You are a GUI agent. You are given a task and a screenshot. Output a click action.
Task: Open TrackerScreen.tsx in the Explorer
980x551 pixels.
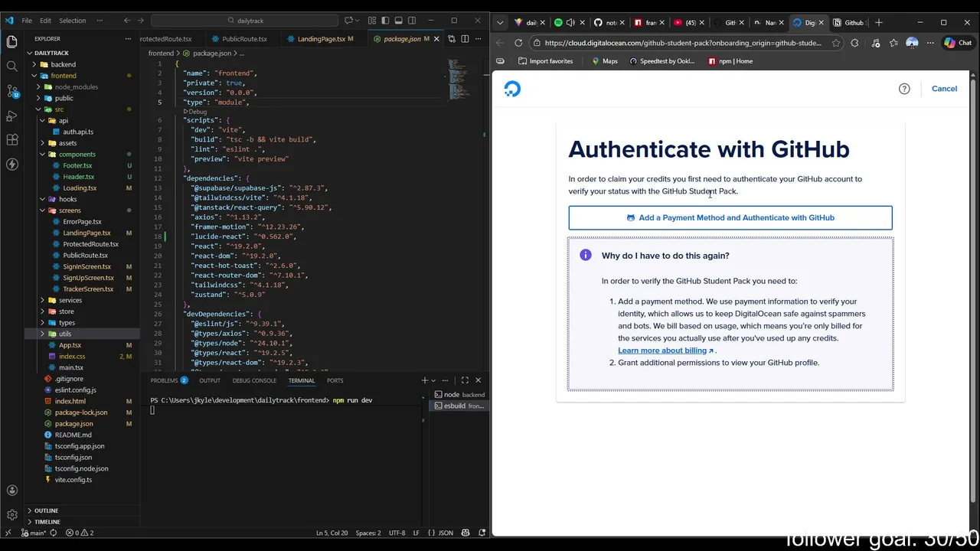(88, 289)
